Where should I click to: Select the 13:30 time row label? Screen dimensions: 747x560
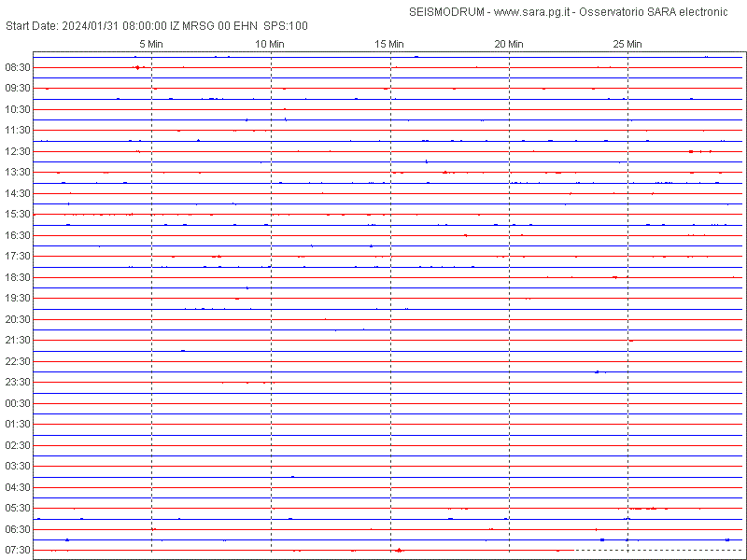pyautogui.click(x=18, y=173)
